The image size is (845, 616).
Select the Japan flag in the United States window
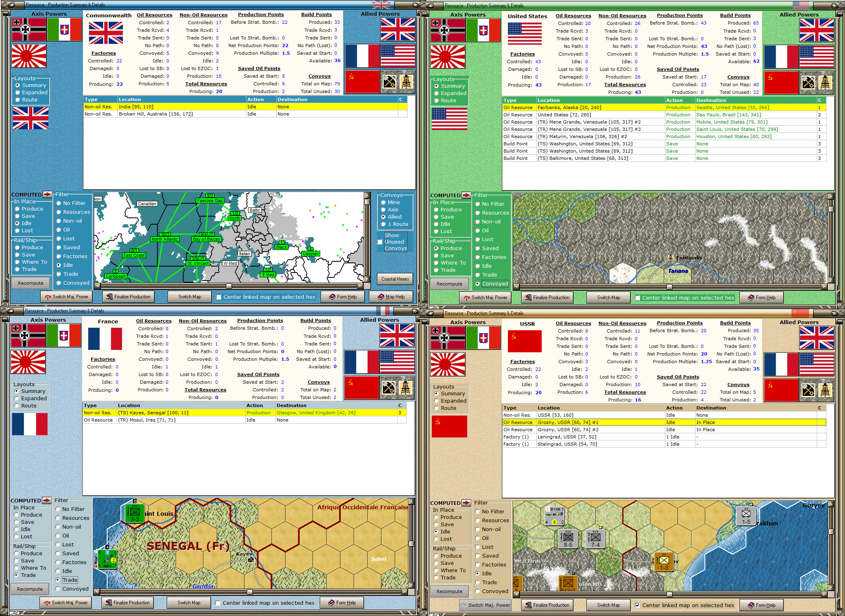point(448,57)
